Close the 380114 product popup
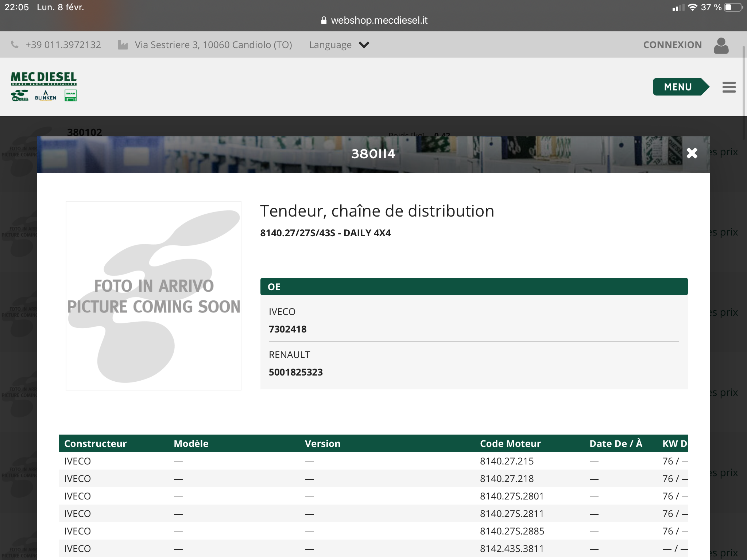 click(692, 153)
